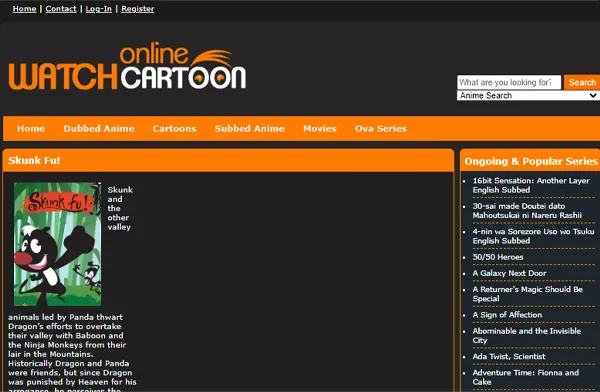Open Abominable and the Invisible City link
The height and width of the screenshot is (392, 600).
click(527, 336)
